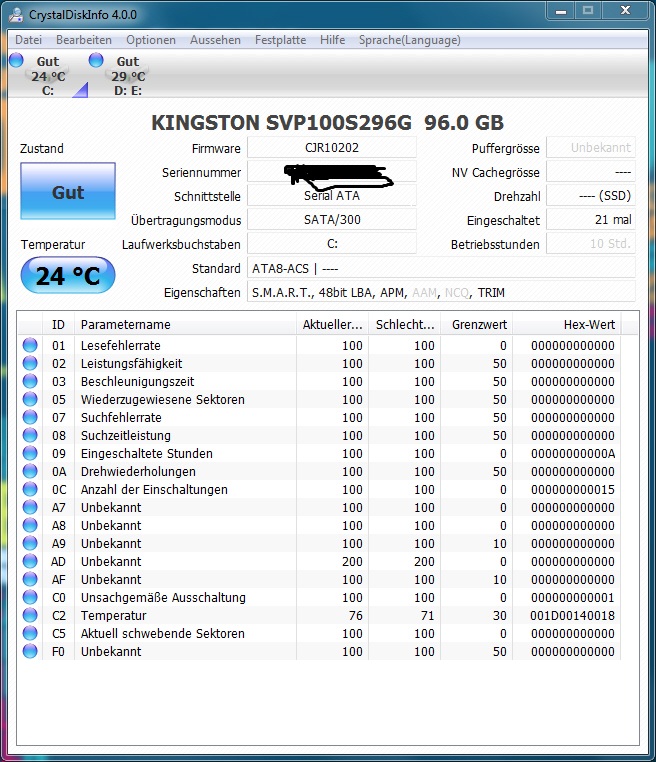Open the Aussehen menu

pyautogui.click(x=215, y=40)
